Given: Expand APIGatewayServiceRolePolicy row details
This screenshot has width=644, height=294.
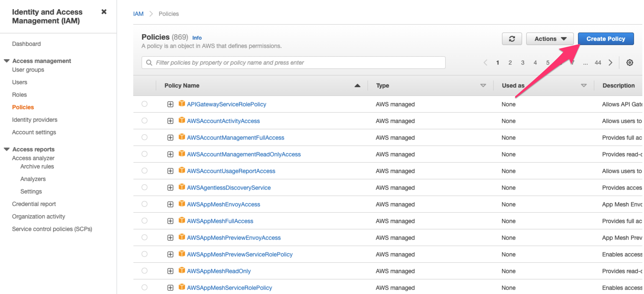Looking at the screenshot, I should coord(170,104).
